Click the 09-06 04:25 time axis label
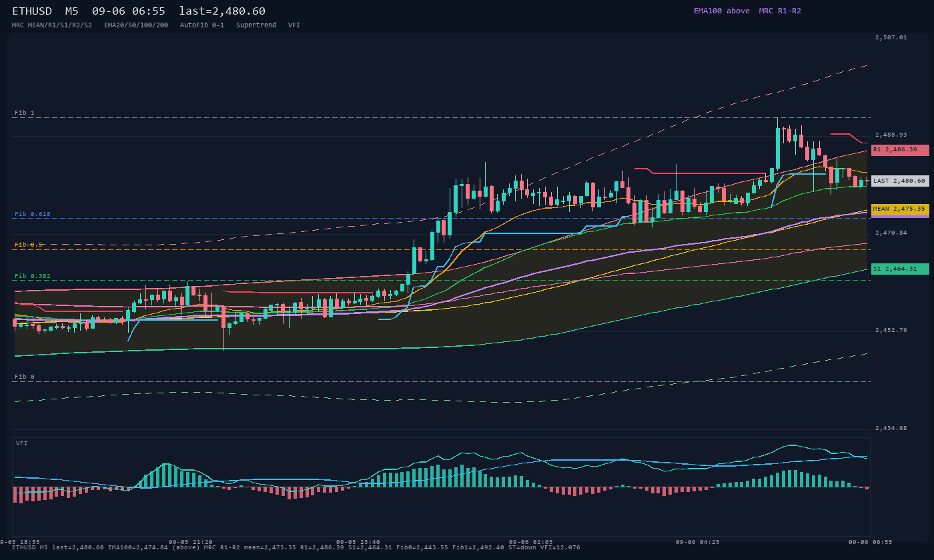The width and height of the screenshot is (934, 560). pyautogui.click(x=698, y=542)
